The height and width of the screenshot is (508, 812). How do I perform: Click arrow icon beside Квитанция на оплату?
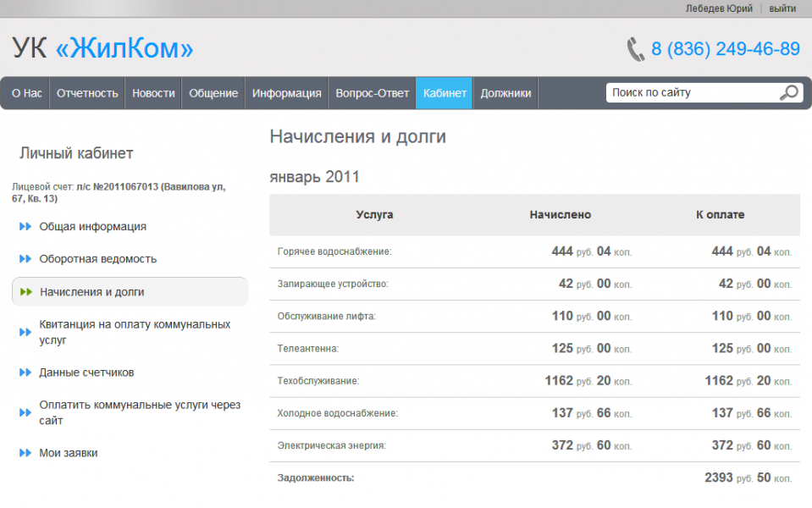25,332
